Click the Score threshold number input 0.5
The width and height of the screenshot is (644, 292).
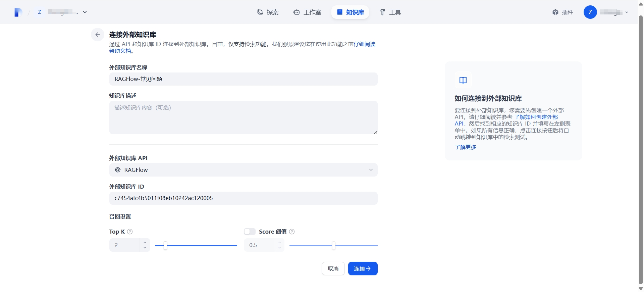259,245
